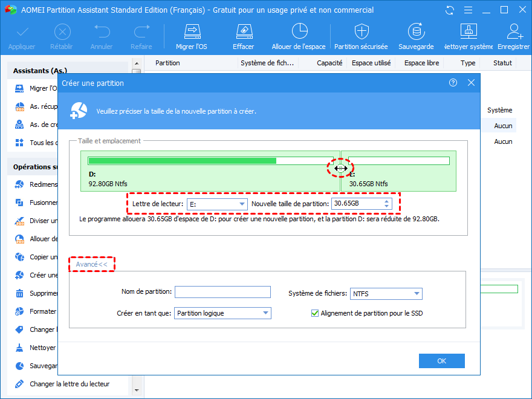
Task: Select the Système status row cell
Action: tap(499, 110)
